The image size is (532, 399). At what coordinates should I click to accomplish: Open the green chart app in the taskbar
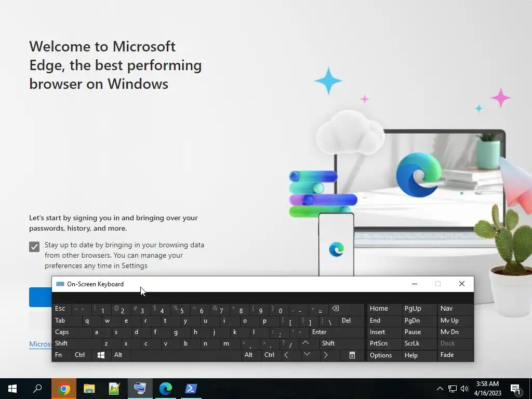(x=114, y=389)
